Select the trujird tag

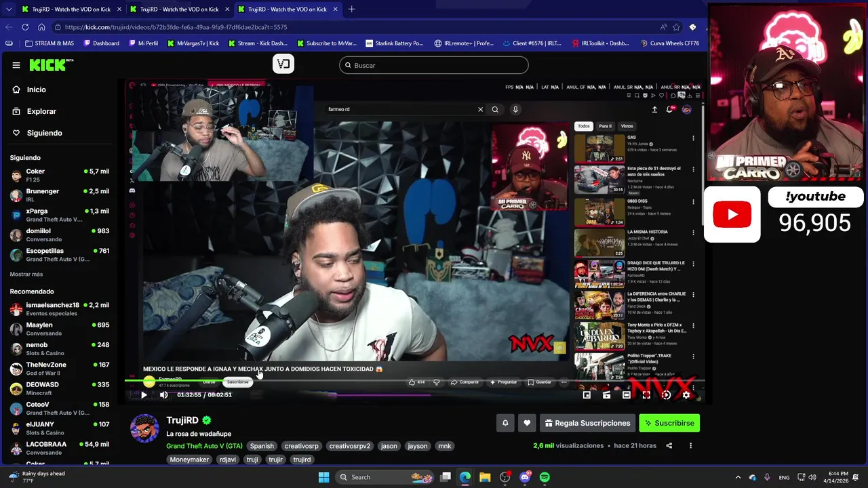302,460
